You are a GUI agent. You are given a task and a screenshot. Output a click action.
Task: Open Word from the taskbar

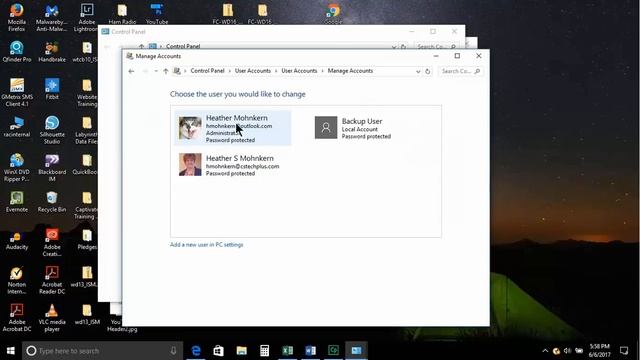click(310, 351)
